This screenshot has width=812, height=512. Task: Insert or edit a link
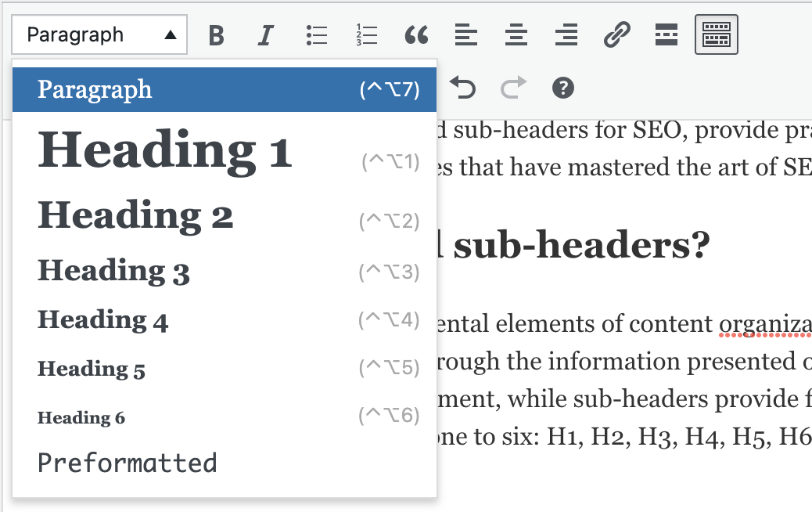point(616,35)
